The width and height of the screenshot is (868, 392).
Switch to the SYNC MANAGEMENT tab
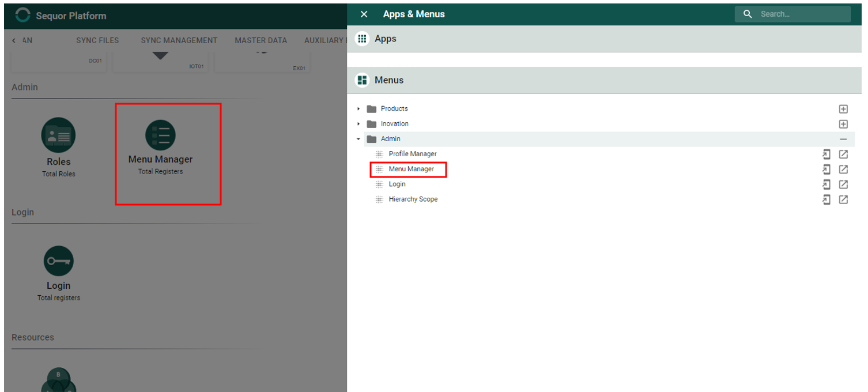179,40
